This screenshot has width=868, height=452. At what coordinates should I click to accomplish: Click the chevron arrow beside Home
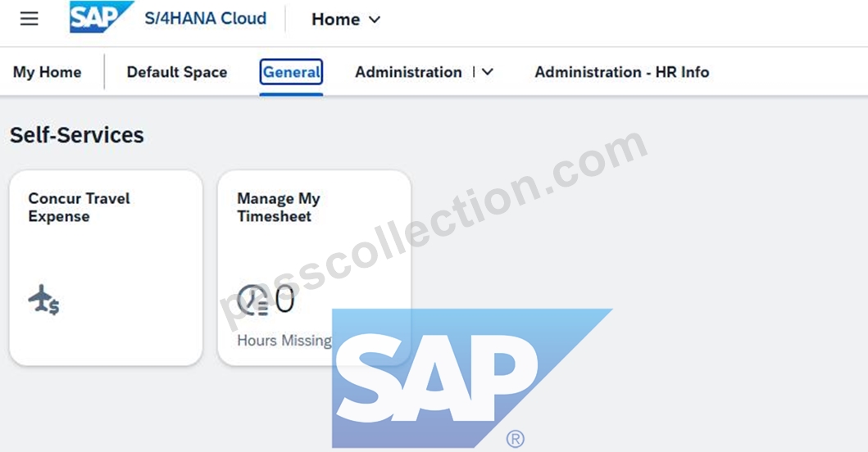(375, 20)
